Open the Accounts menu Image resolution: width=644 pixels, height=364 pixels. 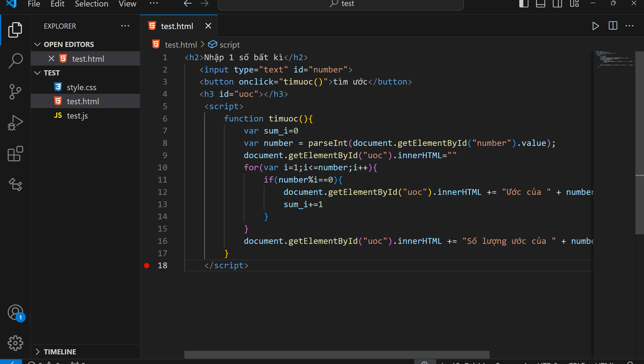(x=16, y=313)
